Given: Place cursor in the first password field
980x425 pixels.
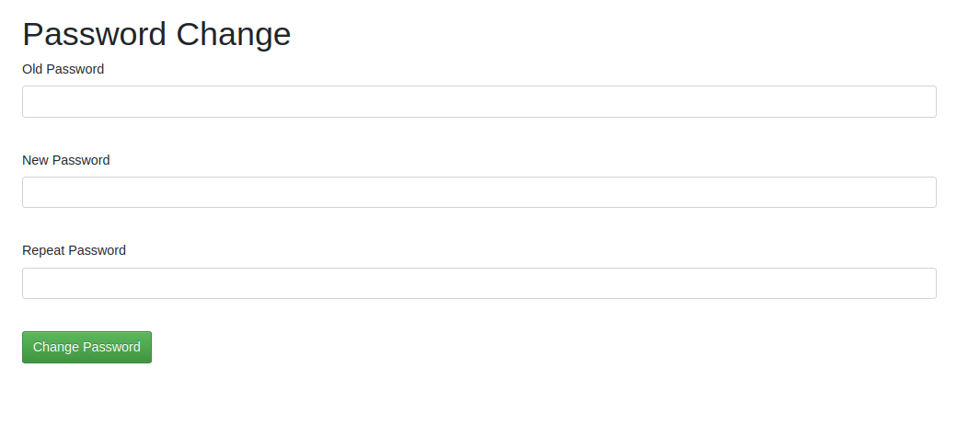Looking at the screenshot, I should tap(479, 102).
